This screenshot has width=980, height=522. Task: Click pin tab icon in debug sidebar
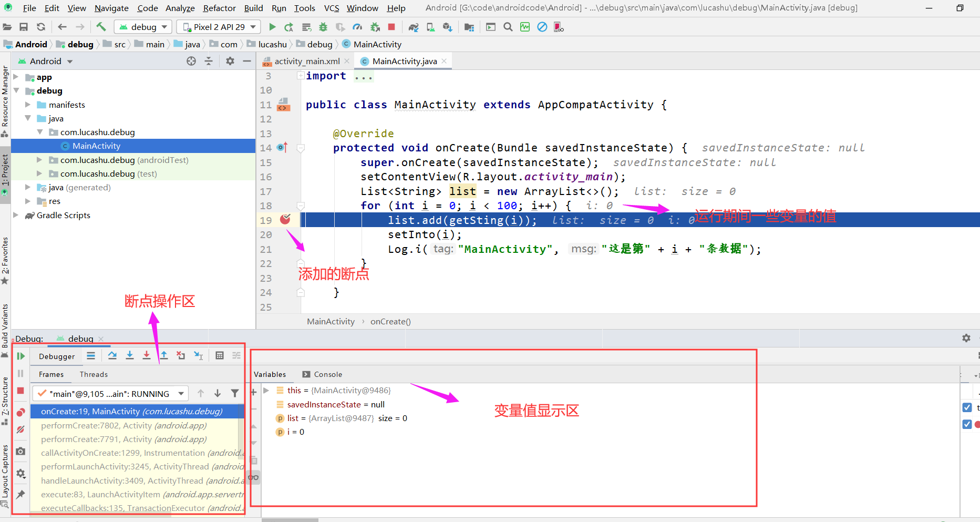pyautogui.click(x=20, y=494)
